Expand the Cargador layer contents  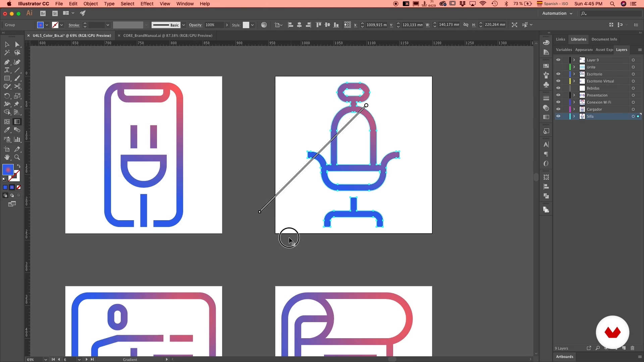point(574,109)
